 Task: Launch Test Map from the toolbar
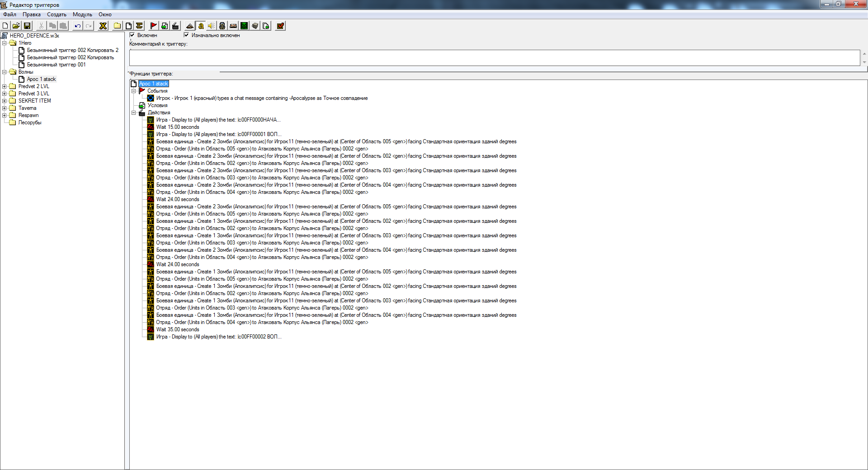pos(280,26)
